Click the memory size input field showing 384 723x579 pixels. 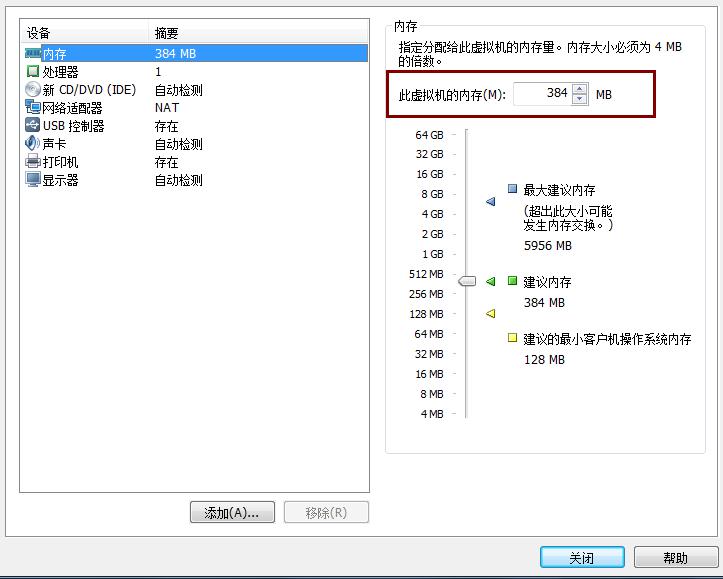coord(542,94)
